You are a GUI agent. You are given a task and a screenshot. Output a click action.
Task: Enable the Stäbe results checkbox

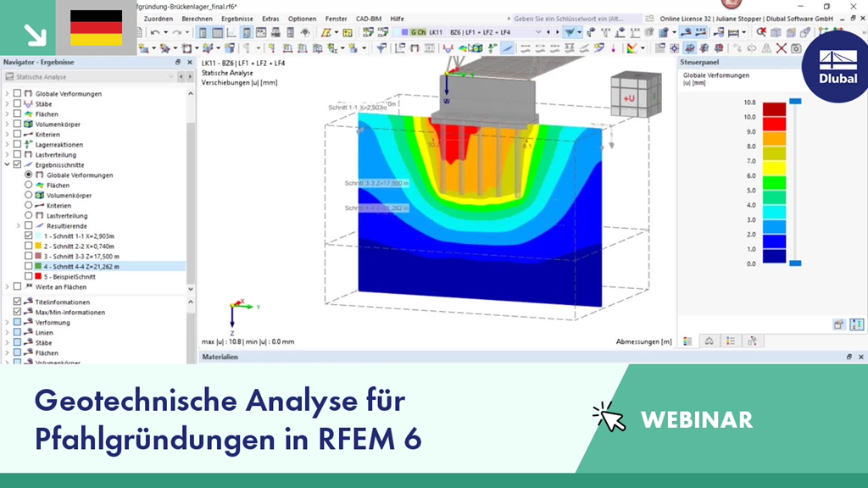[17, 103]
